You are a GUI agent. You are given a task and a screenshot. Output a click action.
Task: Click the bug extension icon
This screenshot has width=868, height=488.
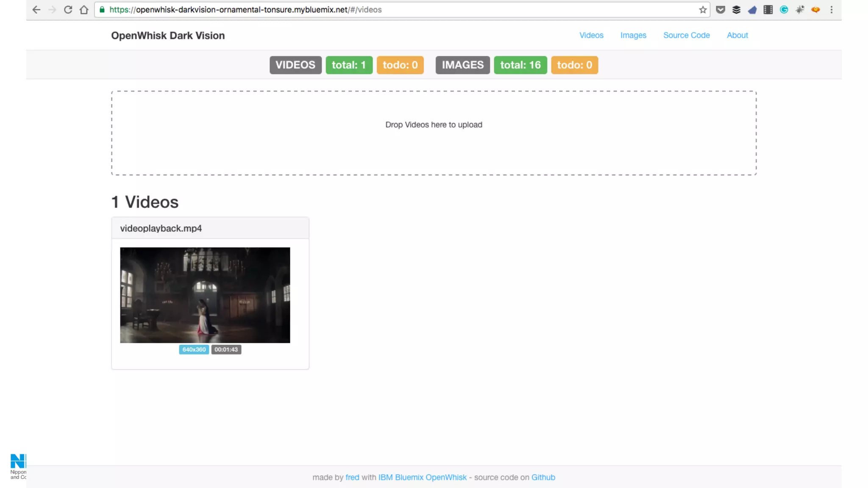coord(800,10)
